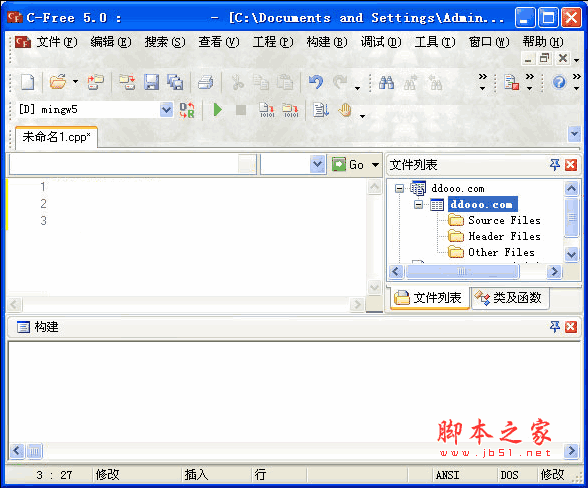Click the Save disk icon

[152, 82]
